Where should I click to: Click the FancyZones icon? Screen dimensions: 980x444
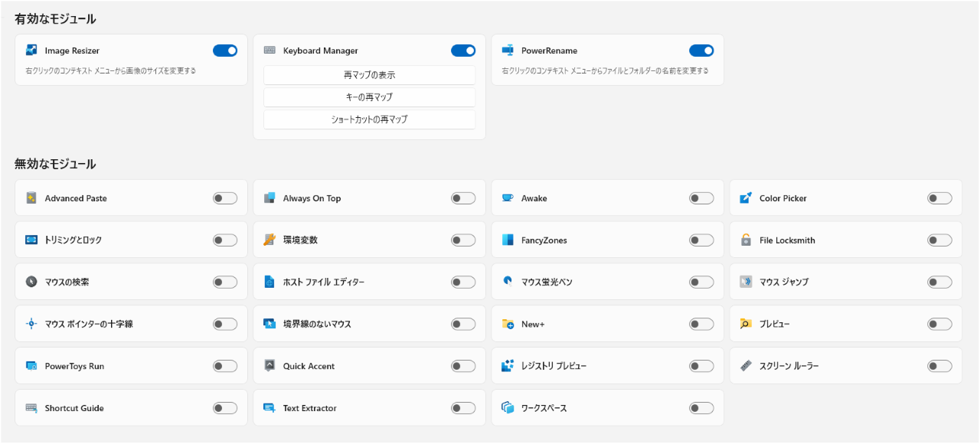click(508, 240)
